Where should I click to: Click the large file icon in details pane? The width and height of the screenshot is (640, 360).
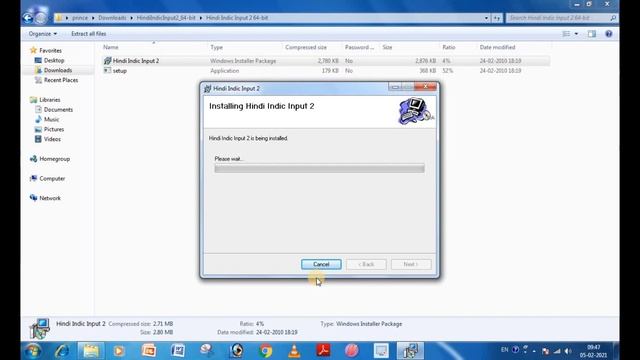[40, 328]
